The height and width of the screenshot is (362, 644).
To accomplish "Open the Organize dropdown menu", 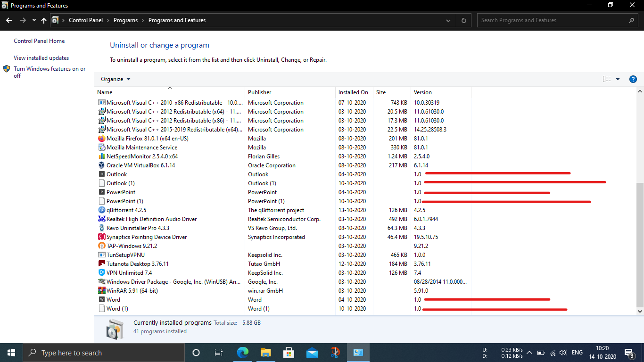I will (x=116, y=79).
